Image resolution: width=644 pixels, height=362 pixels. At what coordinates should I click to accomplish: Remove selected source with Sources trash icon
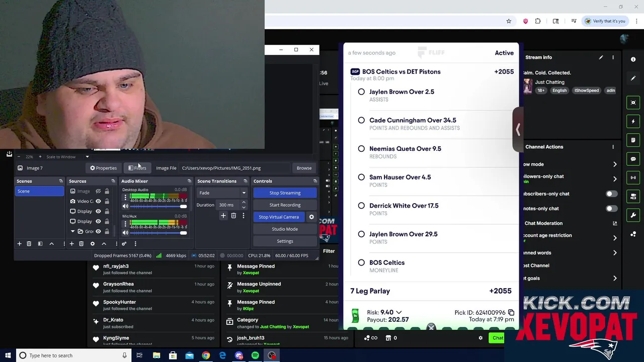coord(81,244)
